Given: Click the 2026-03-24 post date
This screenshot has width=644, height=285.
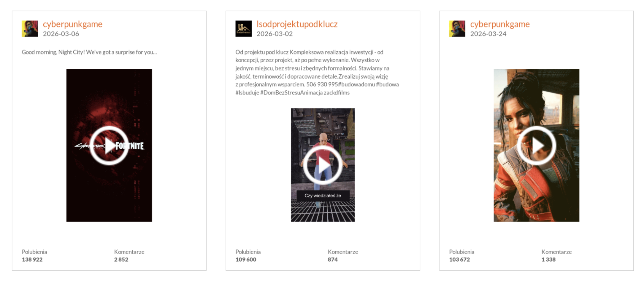Looking at the screenshot, I should pos(488,34).
